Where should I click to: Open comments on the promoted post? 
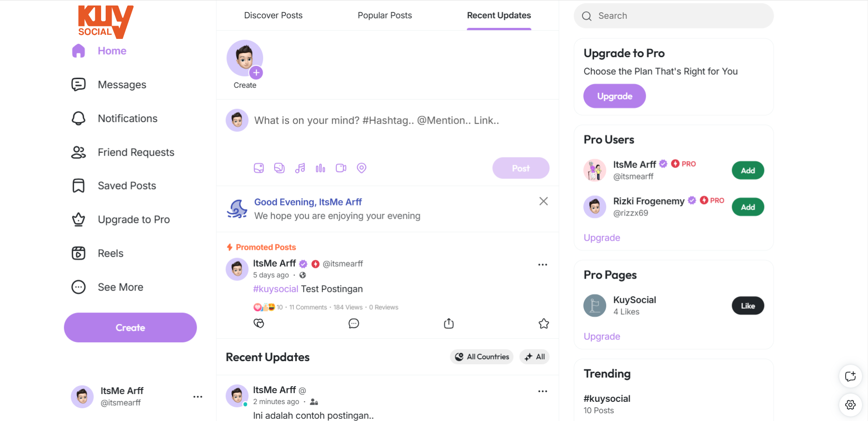354,324
